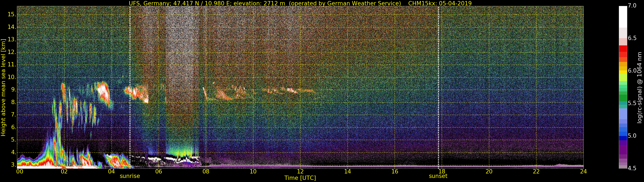Click the colorbar value '7.0'
Image resolution: width=644 pixels, height=182 pixels.
[632, 6]
